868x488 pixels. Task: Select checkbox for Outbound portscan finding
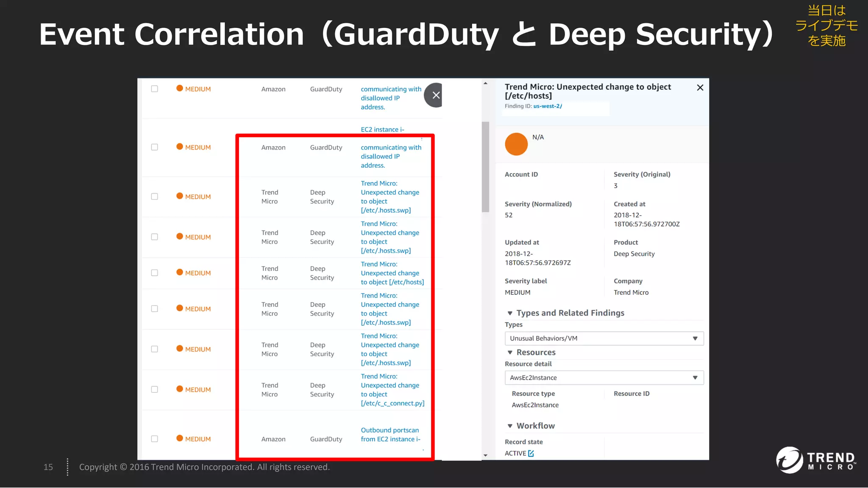click(x=155, y=439)
